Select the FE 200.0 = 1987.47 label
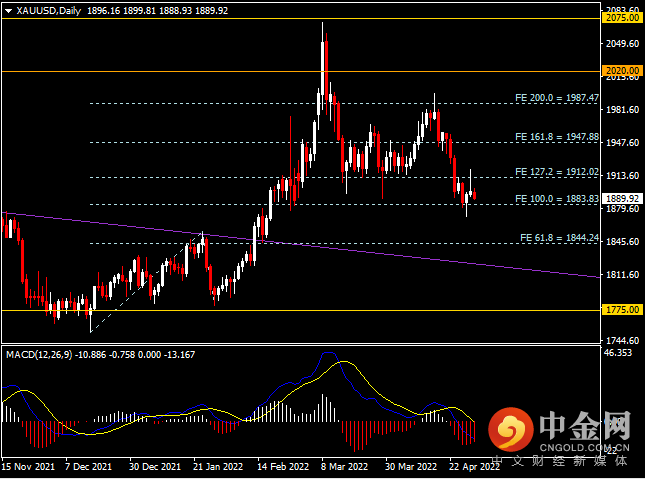The width and height of the screenshot is (645, 479). tap(557, 98)
